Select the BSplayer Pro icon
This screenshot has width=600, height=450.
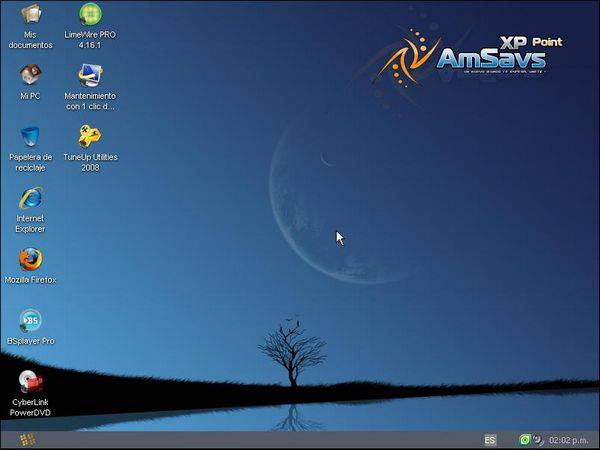(31, 320)
